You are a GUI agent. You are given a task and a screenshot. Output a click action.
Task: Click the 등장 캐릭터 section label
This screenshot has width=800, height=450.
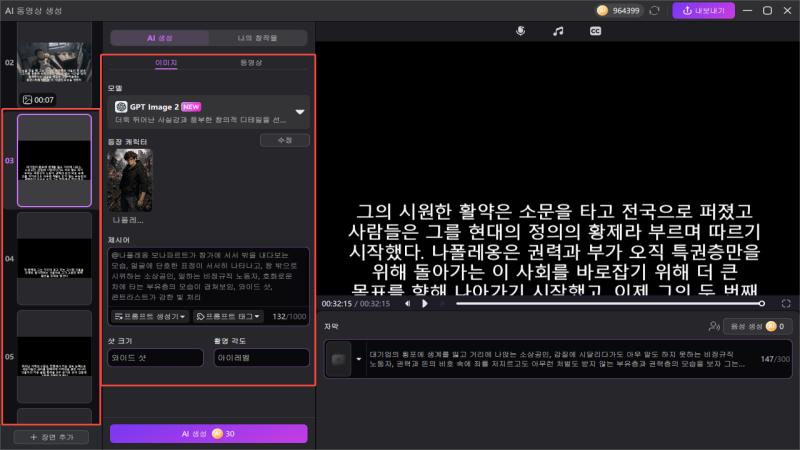coord(128,142)
